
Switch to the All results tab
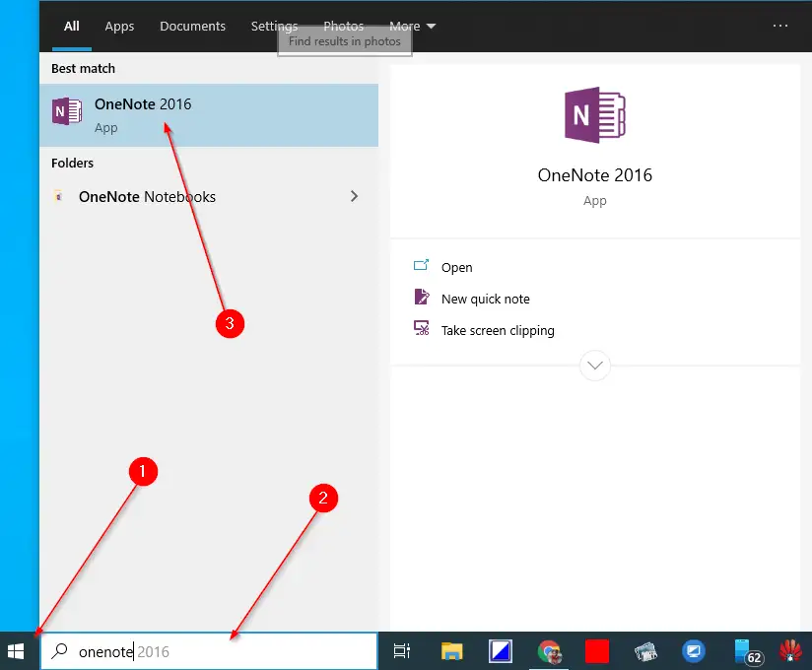point(72,26)
